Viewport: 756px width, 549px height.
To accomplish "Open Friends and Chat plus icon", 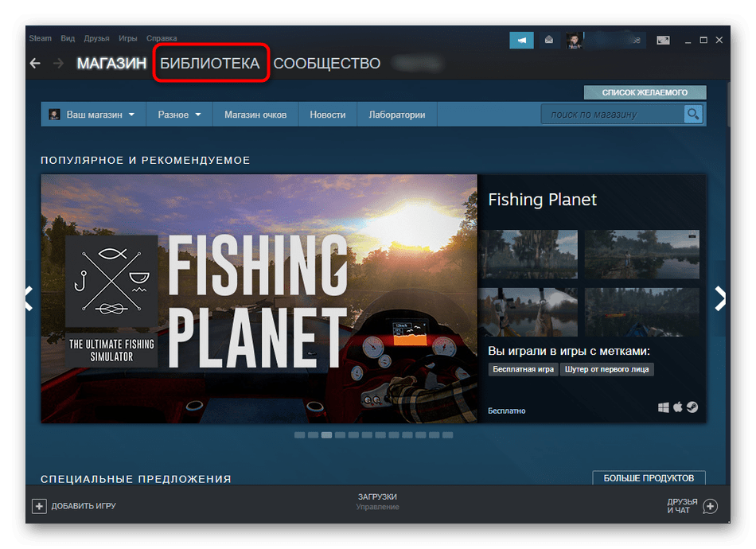I will tap(711, 506).
